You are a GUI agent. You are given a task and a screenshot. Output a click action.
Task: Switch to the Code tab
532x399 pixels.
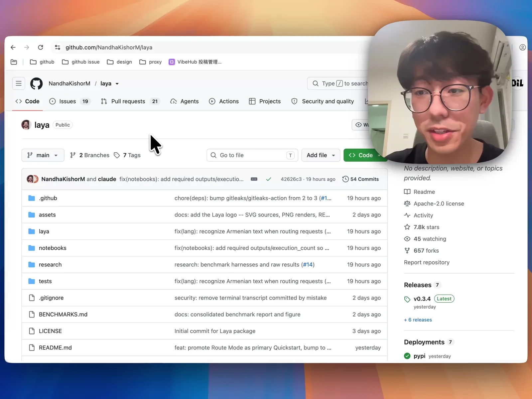tap(28, 101)
